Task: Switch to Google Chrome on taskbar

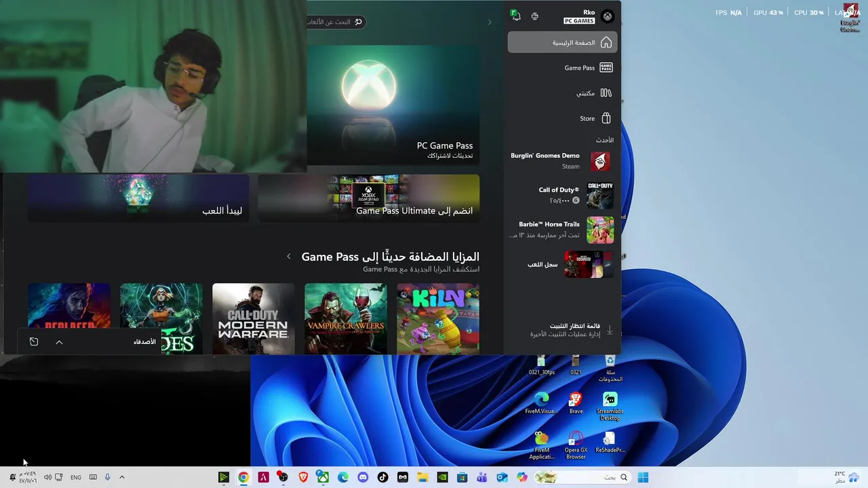Action: (x=243, y=477)
